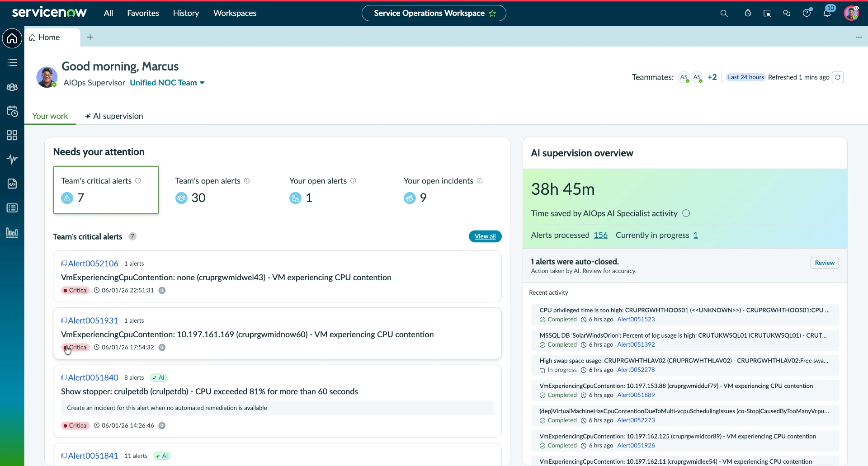Click Currently in progress 1 link

[695, 235]
